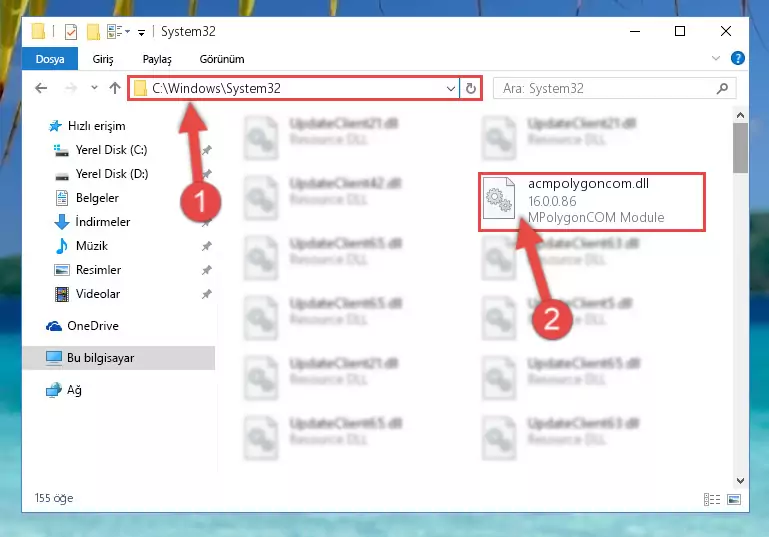
Task: Click the Ara: System32 search box
Action: point(614,89)
